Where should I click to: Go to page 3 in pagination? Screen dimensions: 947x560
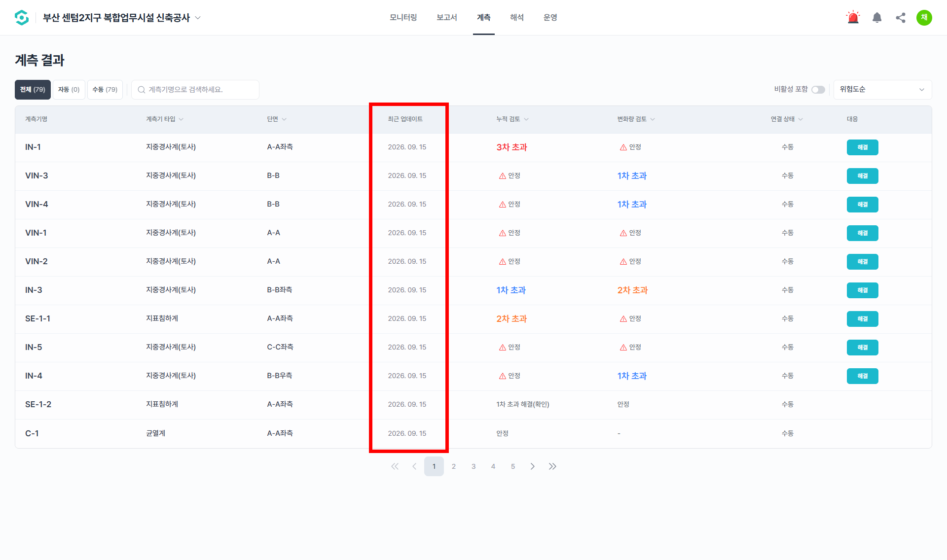pos(473,466)
